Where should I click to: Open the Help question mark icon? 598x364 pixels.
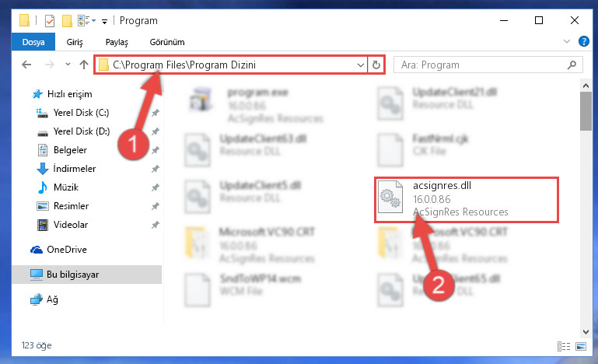583,41
